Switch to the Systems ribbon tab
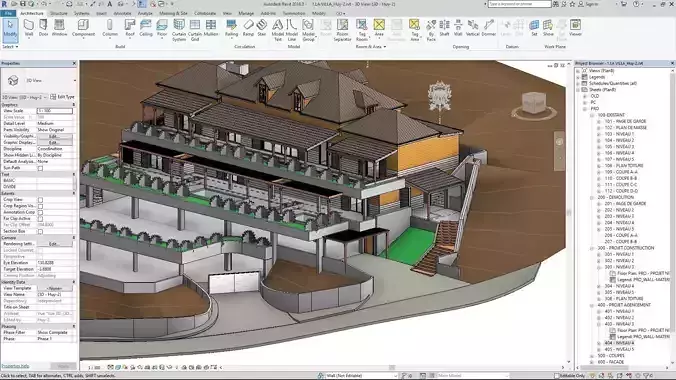The height and width of the screenshot is (380, 676). click(x=81, y=13)
